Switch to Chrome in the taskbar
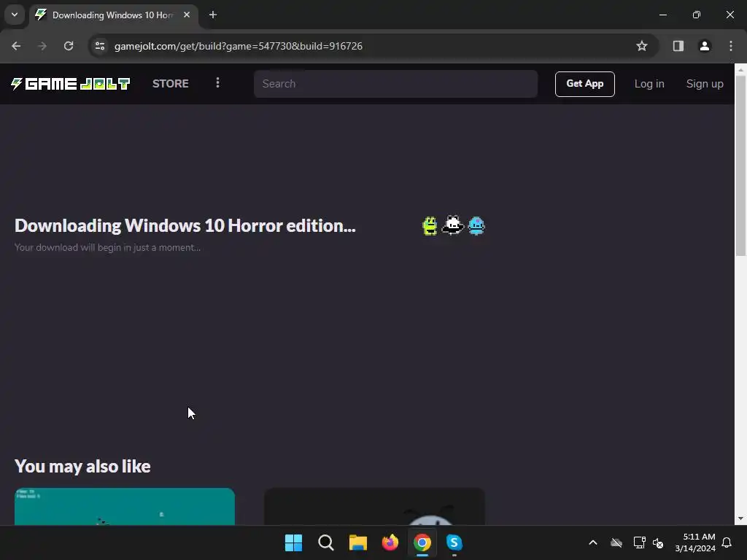Image resolution: width=747 pixels, height=560 pixels. tap(422, 542)
